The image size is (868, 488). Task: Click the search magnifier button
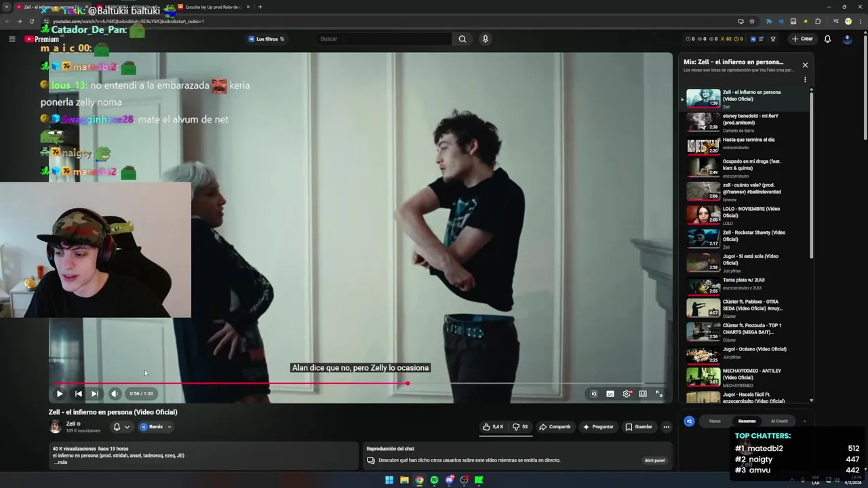462,39
